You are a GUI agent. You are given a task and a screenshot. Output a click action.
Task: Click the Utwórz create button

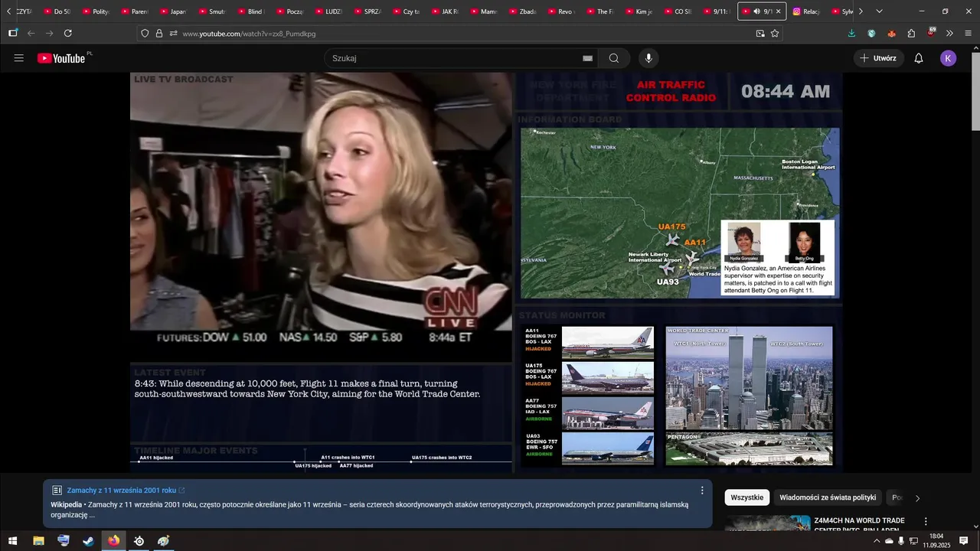click(878, 58)
